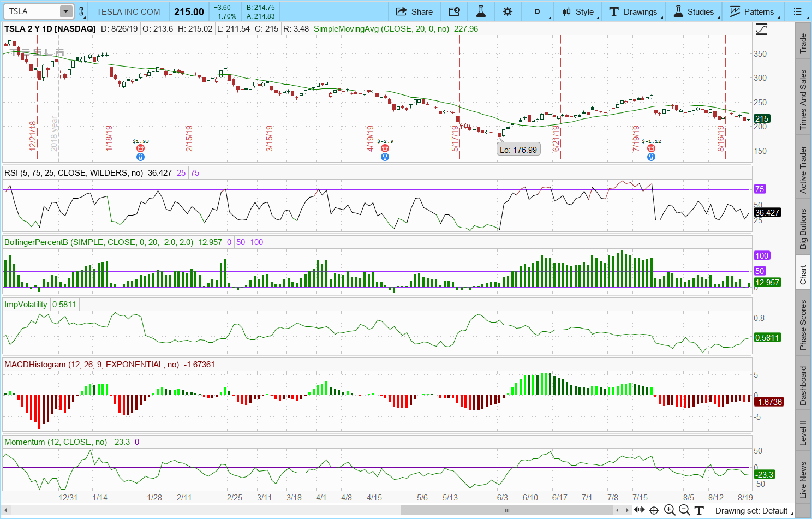Open the Share menu
This screenshot has height=519, width=812.
point(414,11)
